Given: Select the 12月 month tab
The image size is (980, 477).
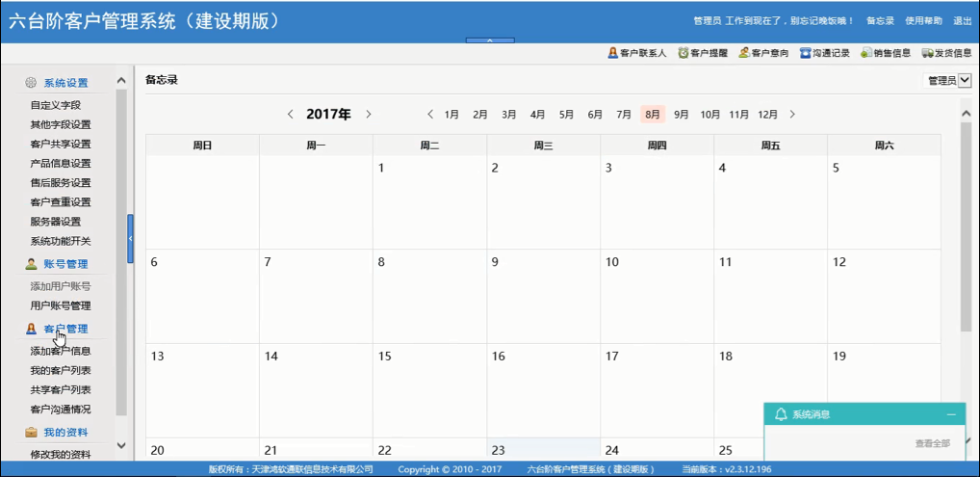Looking at the screenshot, I should 767,115.
